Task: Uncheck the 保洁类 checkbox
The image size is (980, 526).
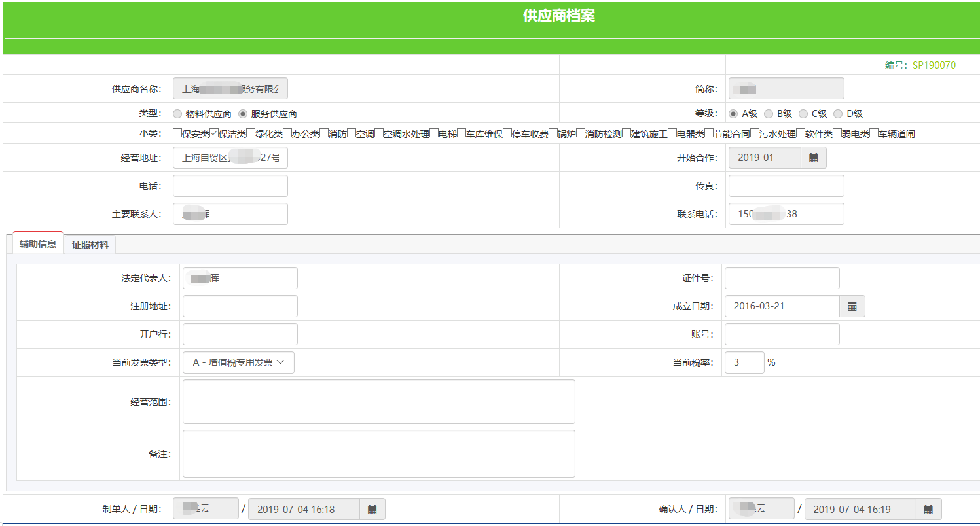Action: (x=214, y=133)
